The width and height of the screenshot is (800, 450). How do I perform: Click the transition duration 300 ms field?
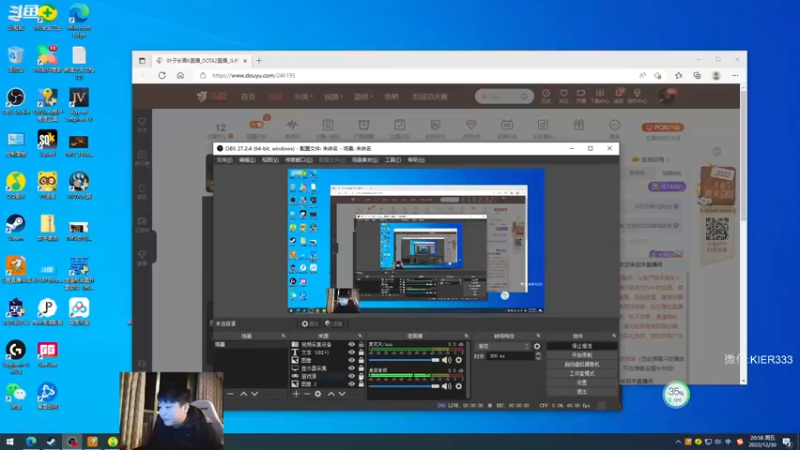(511, 356)
